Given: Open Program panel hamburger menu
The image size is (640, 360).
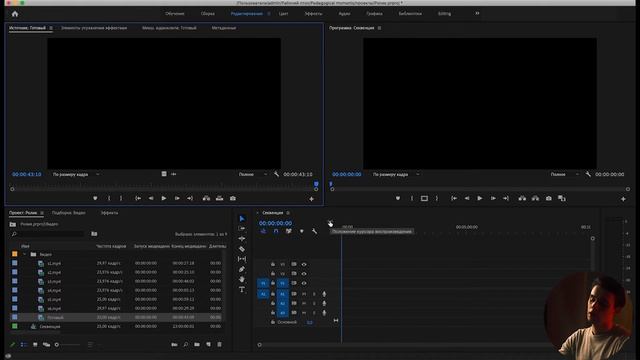Looking at the screenshot, I should pos(379,28).
